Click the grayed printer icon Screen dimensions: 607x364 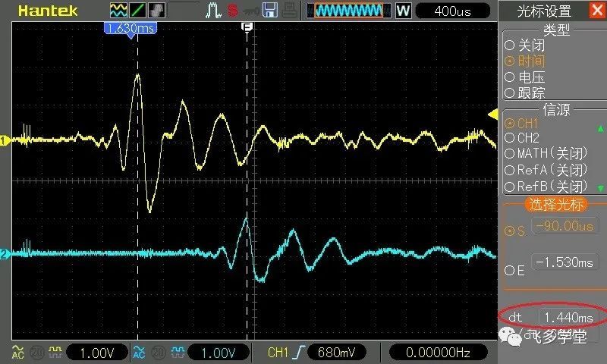click(x=290, y=11)
